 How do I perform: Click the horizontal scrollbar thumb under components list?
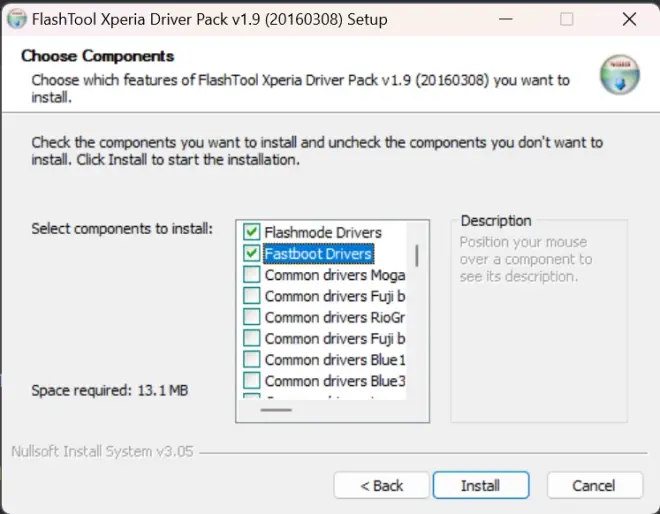tap(276, 410)
